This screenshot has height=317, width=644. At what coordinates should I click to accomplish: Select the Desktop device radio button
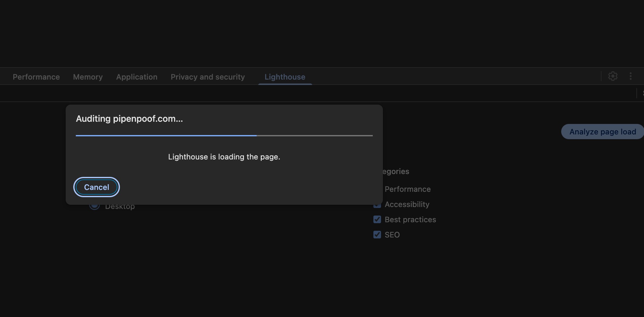(x=94, y=207)
